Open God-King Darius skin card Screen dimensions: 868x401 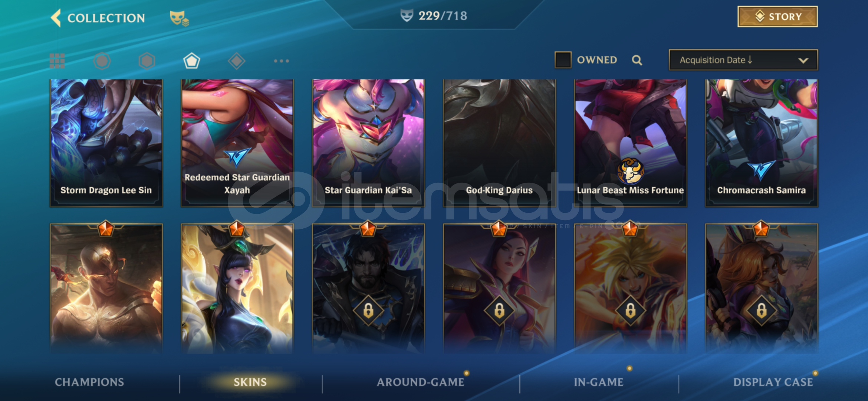(x=499, y=143)
